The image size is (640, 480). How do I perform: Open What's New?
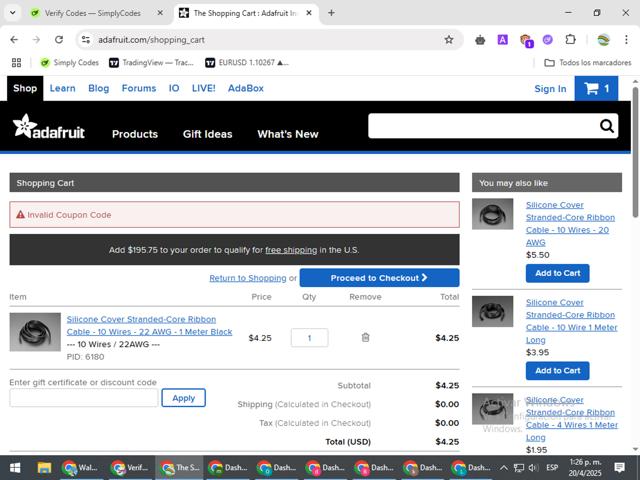pos(288,134)
